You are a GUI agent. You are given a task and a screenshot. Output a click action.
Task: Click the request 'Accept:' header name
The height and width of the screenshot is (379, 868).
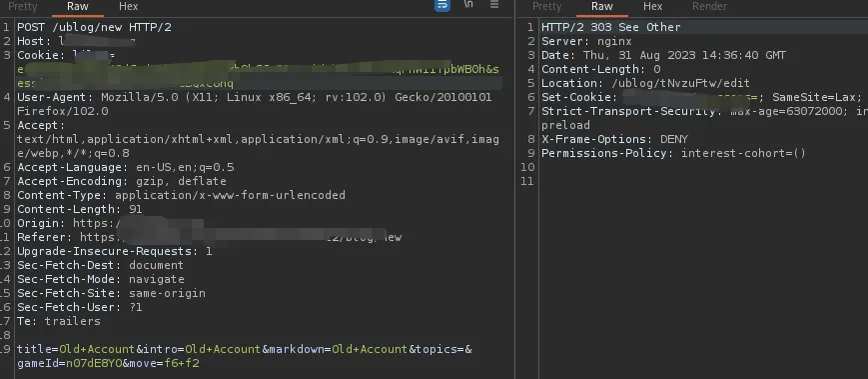[41, 125]
